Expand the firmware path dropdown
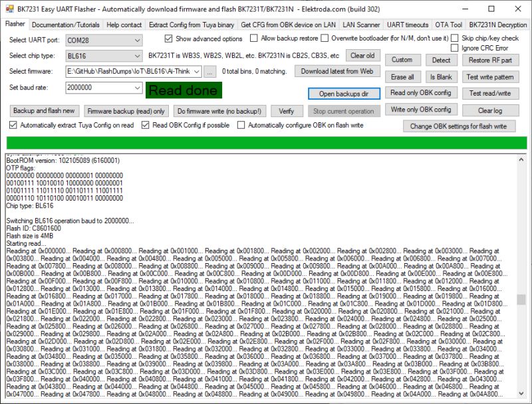The width and height of the screenshot is (532, 404). 196,72
